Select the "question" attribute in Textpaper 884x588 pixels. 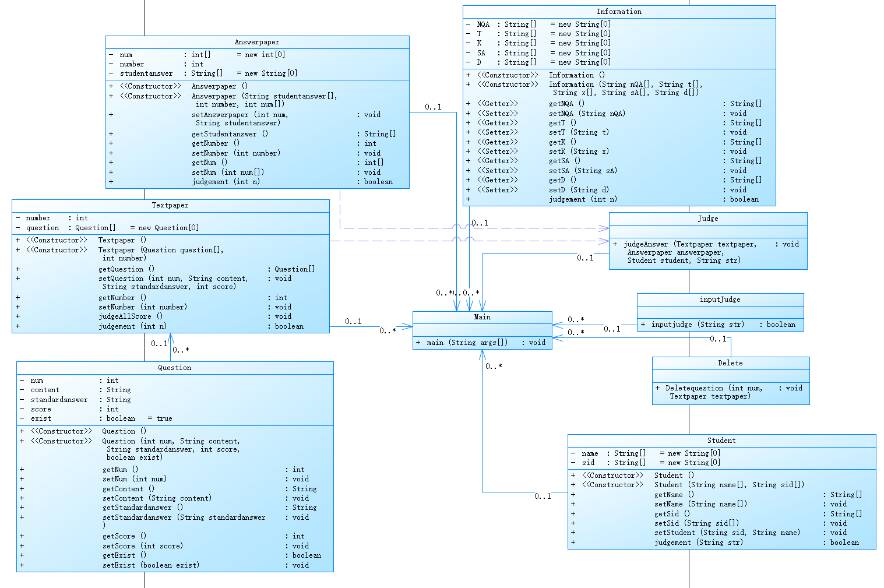(43, 228)
